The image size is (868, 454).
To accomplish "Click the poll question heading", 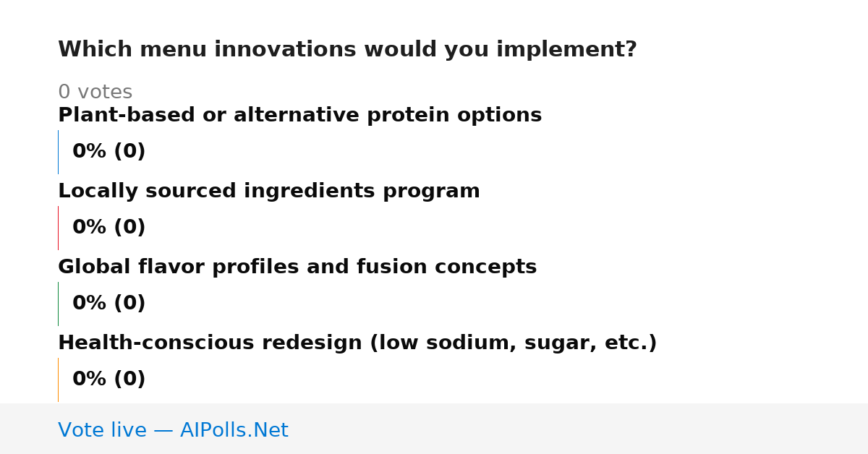I will coord(347,49).
